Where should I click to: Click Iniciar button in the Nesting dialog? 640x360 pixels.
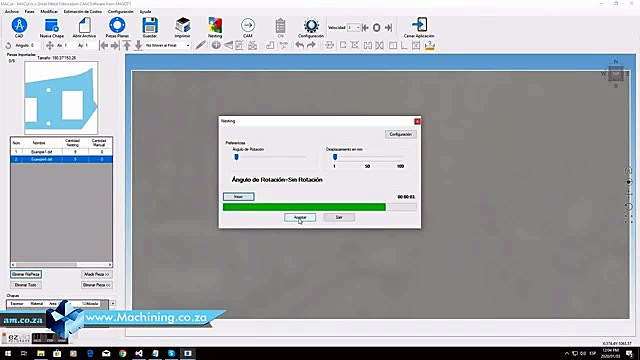239,197
